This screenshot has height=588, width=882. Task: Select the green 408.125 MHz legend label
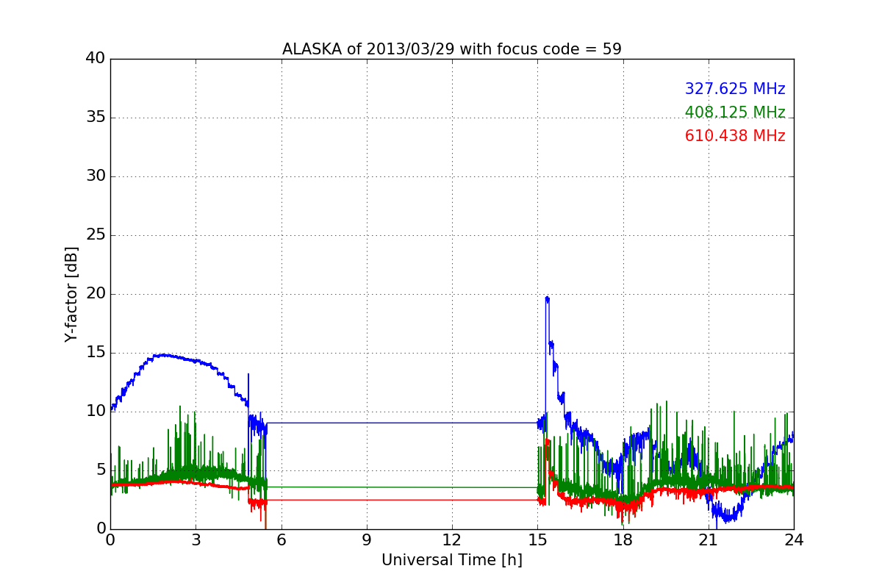point(735,112)
